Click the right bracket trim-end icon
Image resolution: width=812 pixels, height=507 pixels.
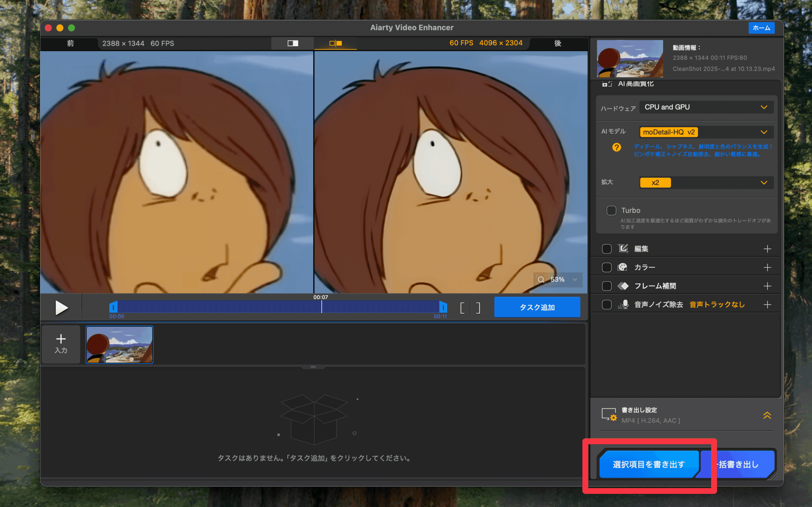click(x=478, y=307)
